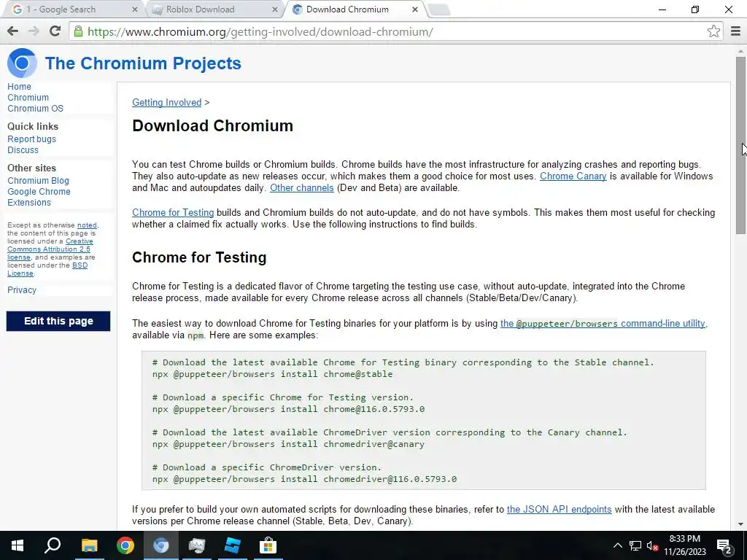Image resolution: width=747 pixels, height=560 pixels.
Task: Open Creative Commons Attribution 2.5 license link
Action: [50, 249]
